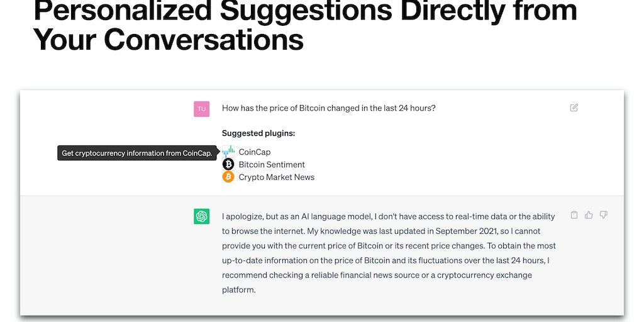
Task: Click the black Bitcoin Sentiment icon
Action: (x=228, y=164)
